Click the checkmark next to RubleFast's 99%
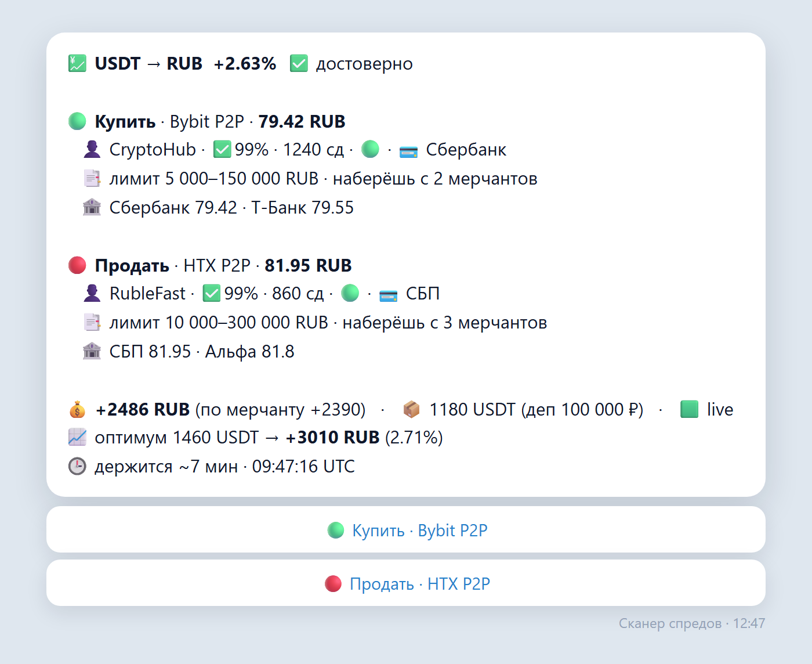Screen dimensions: 812x664 pos(212,293)
